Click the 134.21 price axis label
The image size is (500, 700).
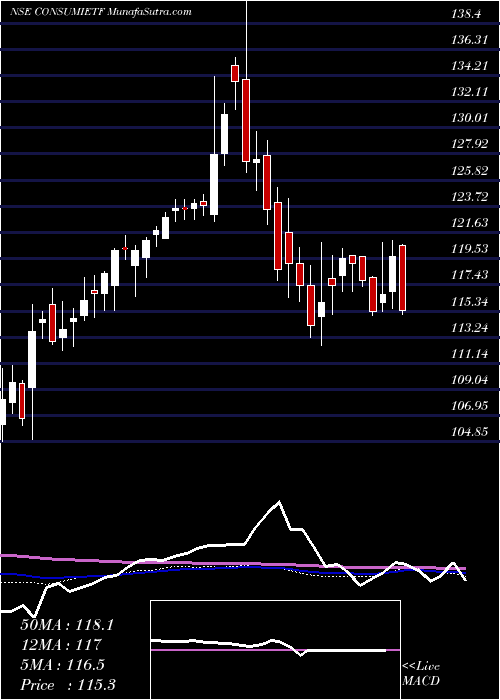469,66
